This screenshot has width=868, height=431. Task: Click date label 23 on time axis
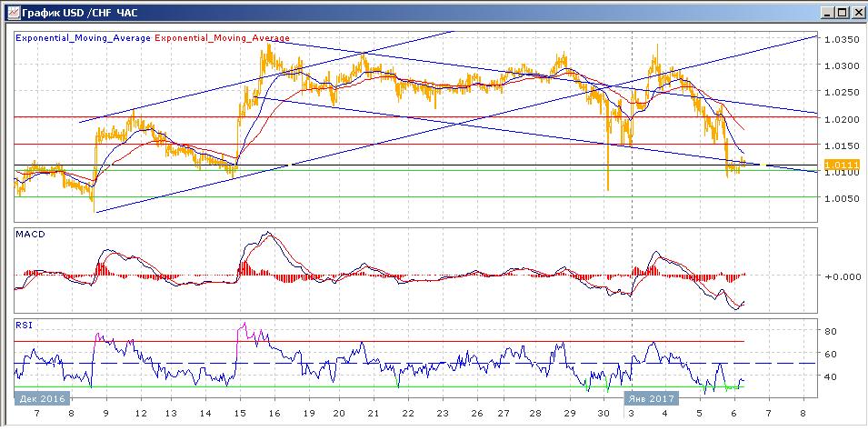(443, 414)
